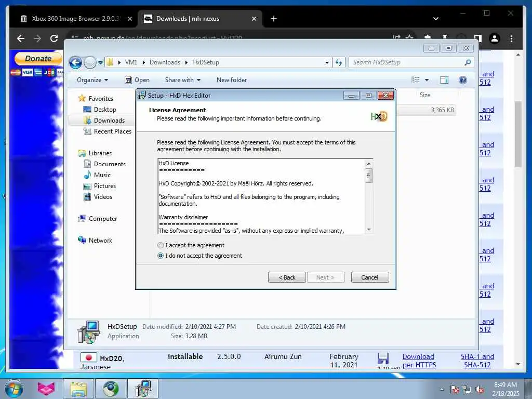This screenshot has width=532, height=399.
Task: Click New folder in Explorer toolbar
Action: coord(232,80)
